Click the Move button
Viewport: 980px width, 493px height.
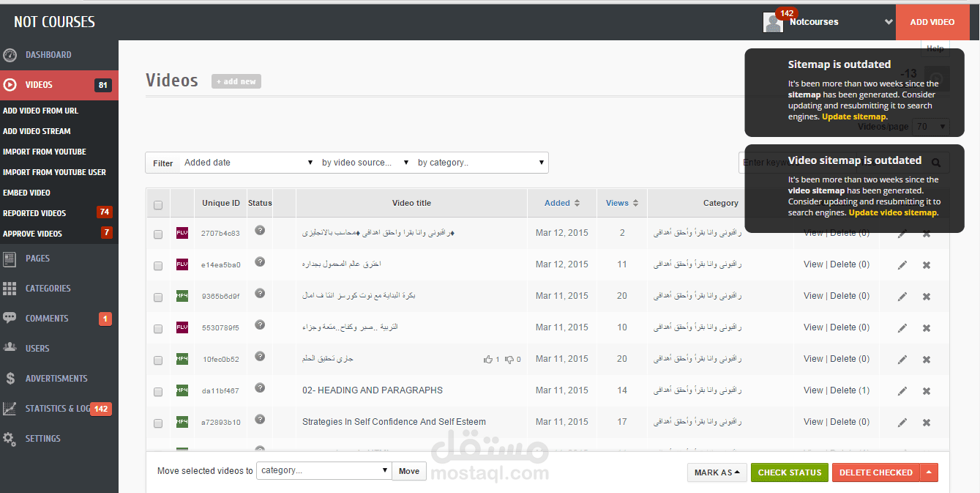coord(409,471)
